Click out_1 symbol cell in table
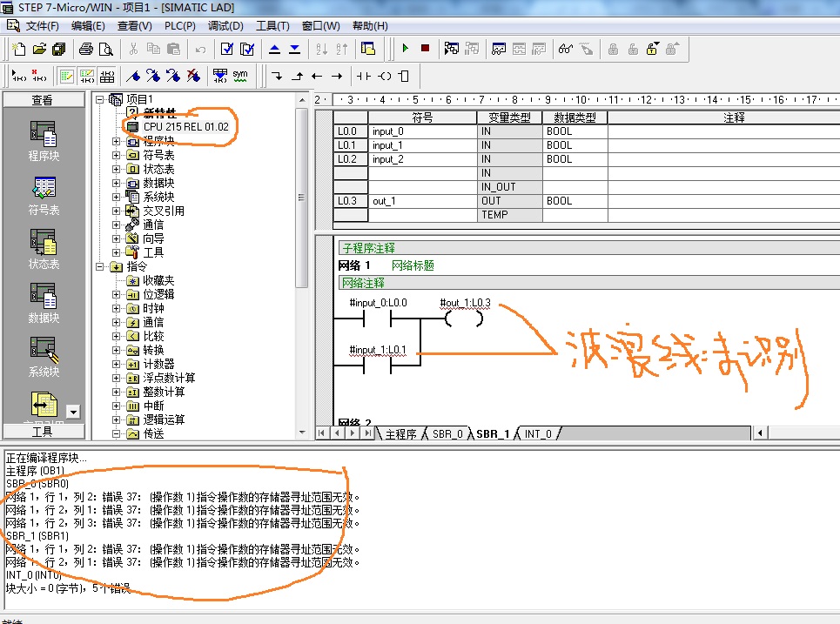The image size is (840, 624). 422,201
